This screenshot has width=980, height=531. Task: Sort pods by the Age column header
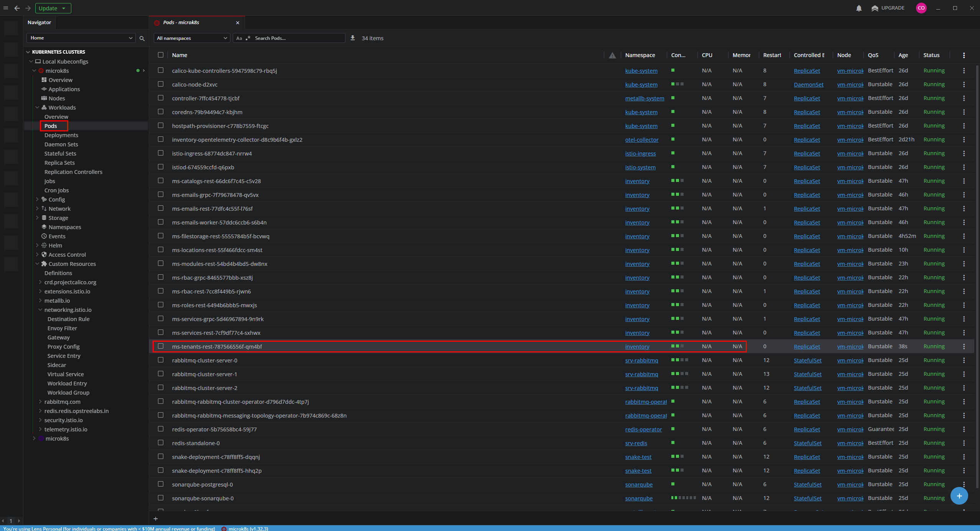click(903, 55)
